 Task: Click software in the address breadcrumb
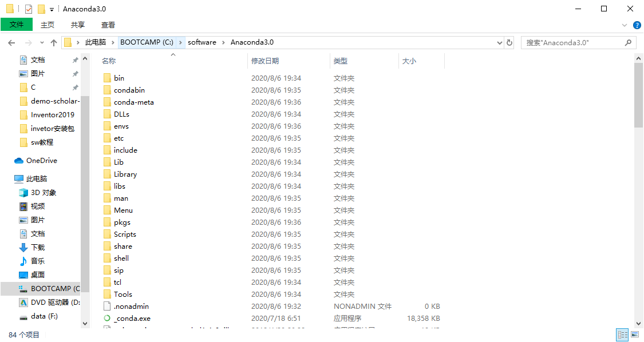[x=202, y=42]
